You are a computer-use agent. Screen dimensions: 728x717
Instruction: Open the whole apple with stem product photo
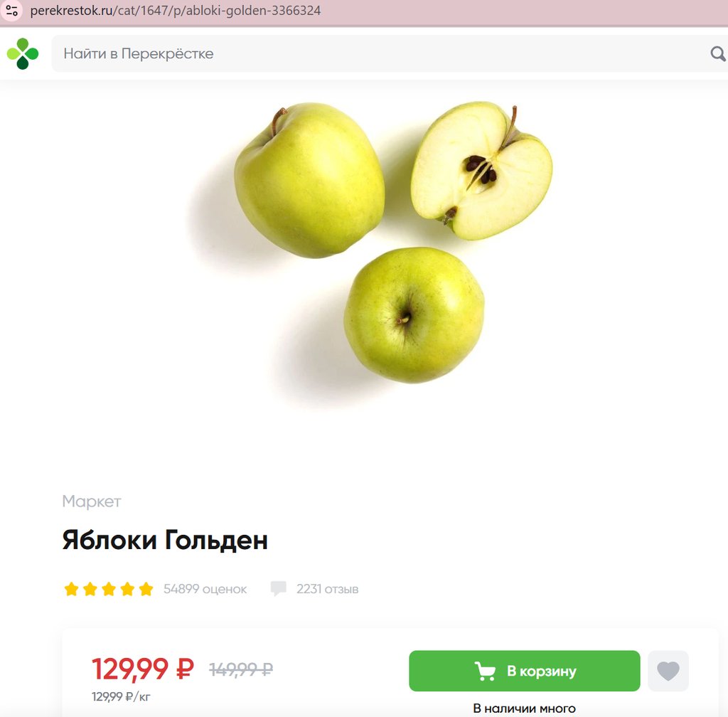(309, 180)
